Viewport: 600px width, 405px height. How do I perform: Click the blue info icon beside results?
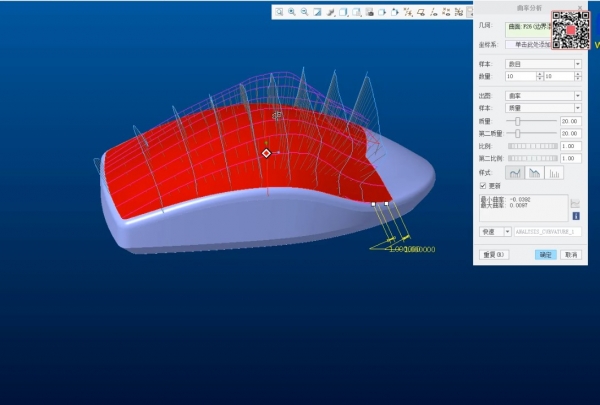click(576, 215)
